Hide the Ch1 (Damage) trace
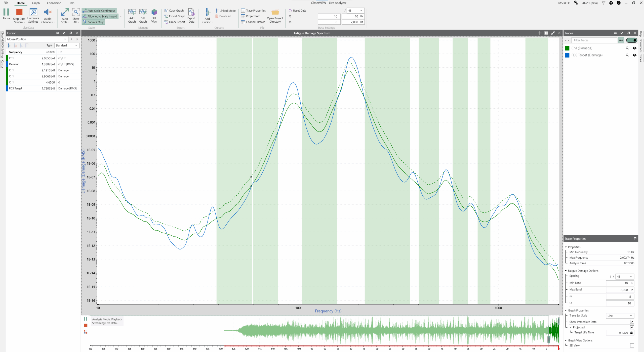The image size is (644, 352). click(x=634, y=48)
